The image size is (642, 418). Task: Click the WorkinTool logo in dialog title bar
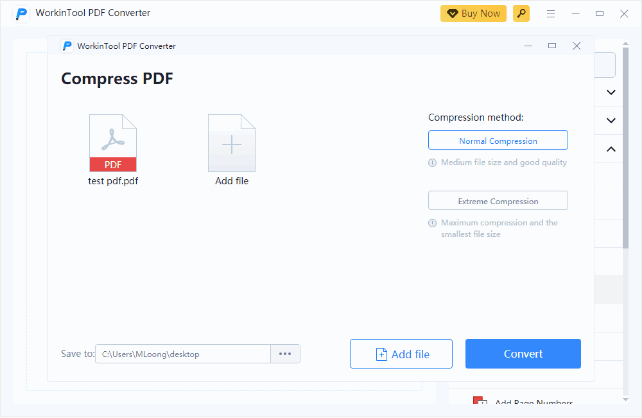[67, 46]
